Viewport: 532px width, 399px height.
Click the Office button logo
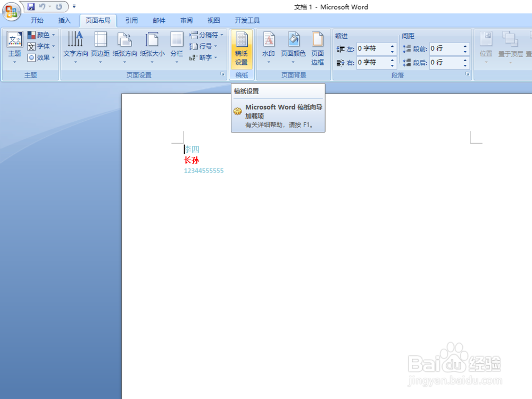click(x=12, y=12)
